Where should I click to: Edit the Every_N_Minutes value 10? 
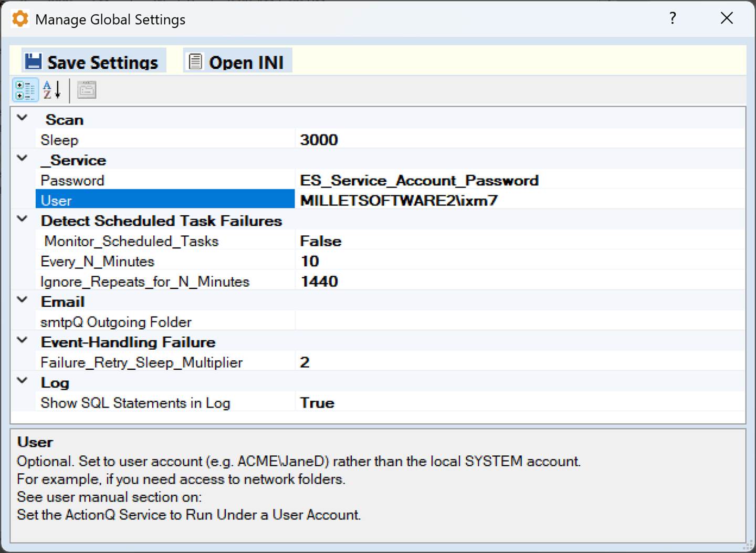pyautogui.click(x=519, y=261)
